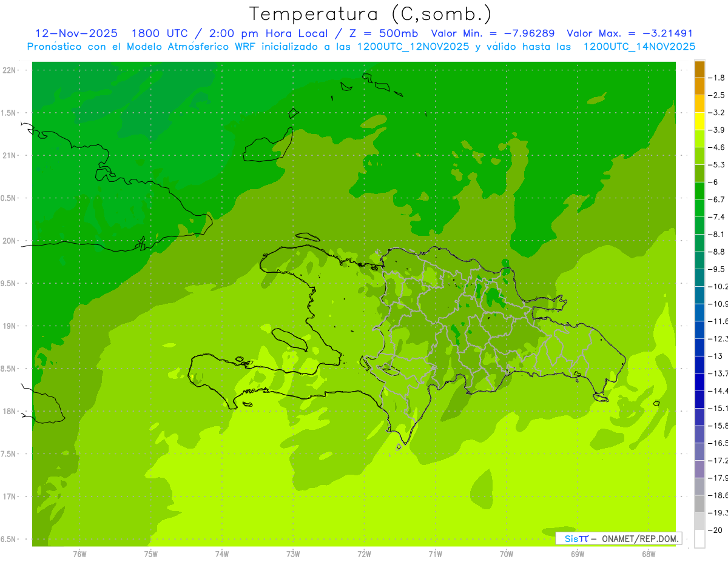This screenshot has height=562, width=728.
Task: Click the "19N" latitude label
Action: point(9,326)
